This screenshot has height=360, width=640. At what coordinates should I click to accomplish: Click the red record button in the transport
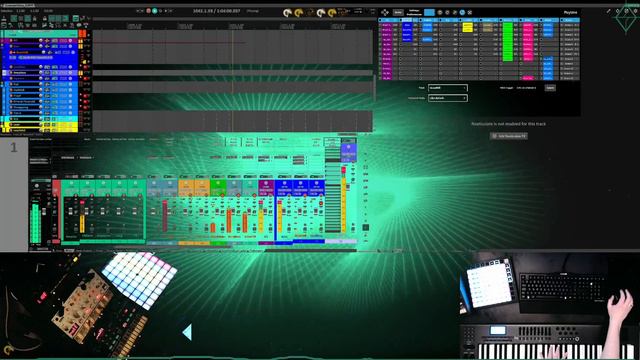pos(149,11)
